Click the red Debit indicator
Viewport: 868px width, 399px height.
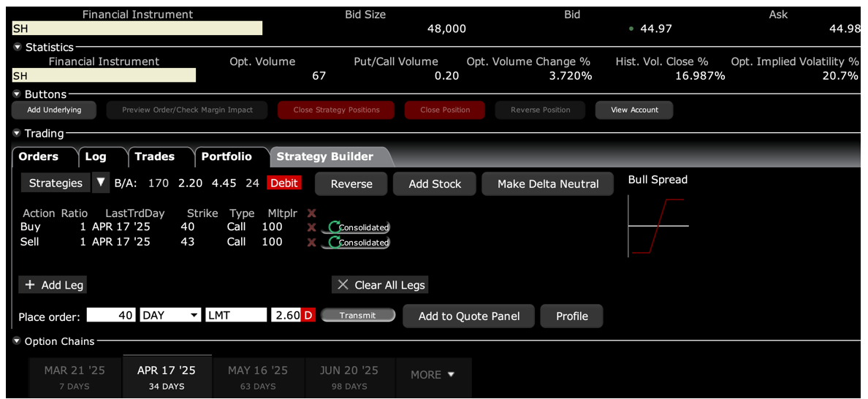284,183
